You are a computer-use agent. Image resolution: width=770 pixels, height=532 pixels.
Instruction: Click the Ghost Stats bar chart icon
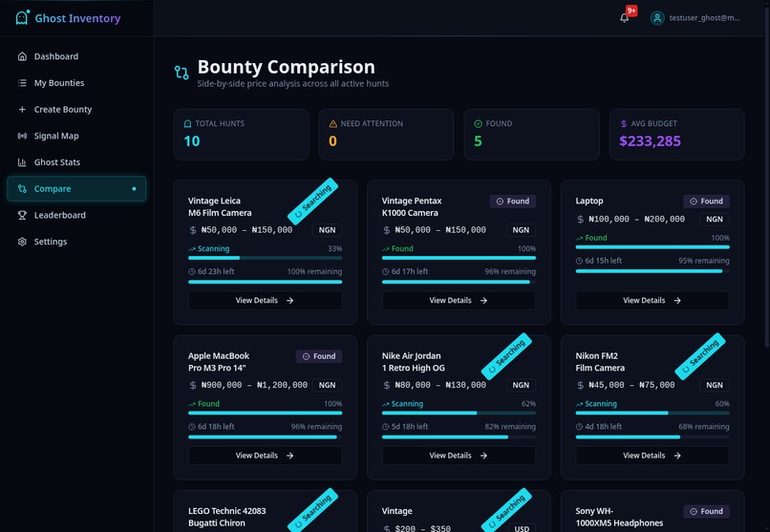pyautogui.click(x=22, y=162)
